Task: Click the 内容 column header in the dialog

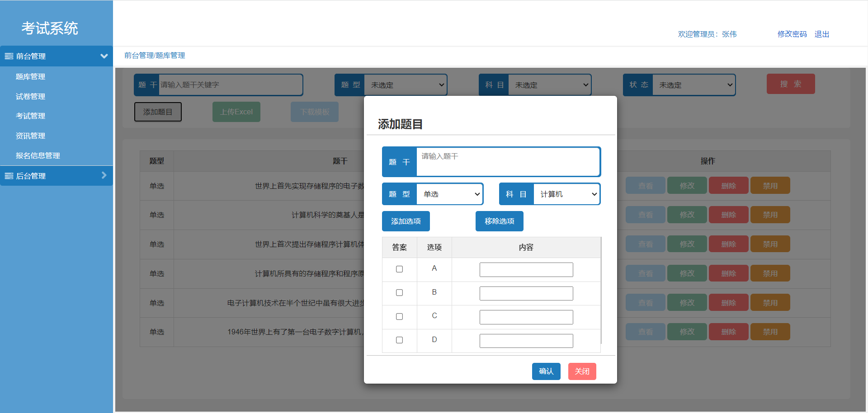Action: 526,247
